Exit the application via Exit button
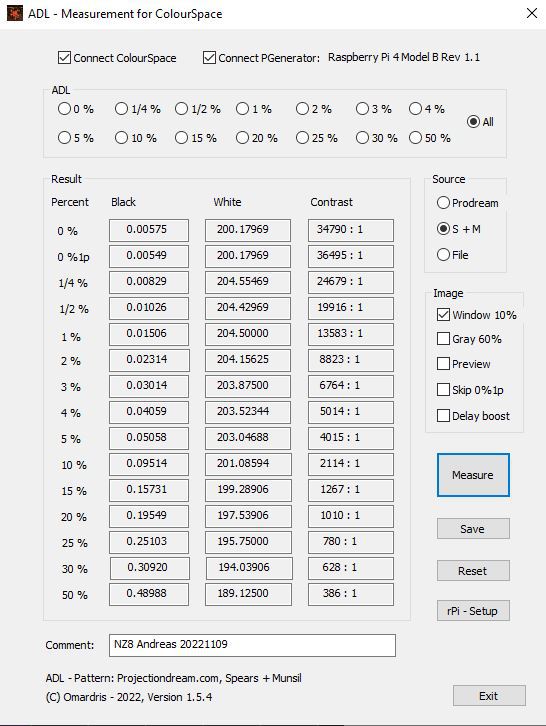Screen dimensions: 546x726 [x=489, y=696]
